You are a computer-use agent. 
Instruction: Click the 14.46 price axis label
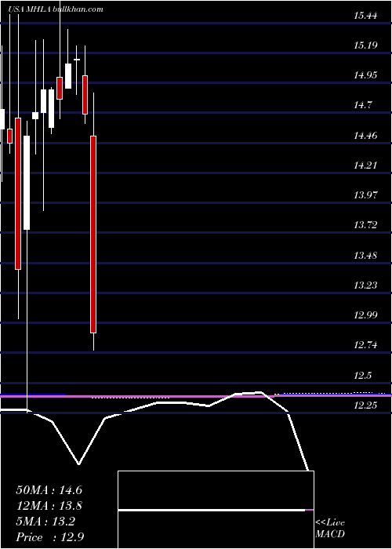coord(365,135)
